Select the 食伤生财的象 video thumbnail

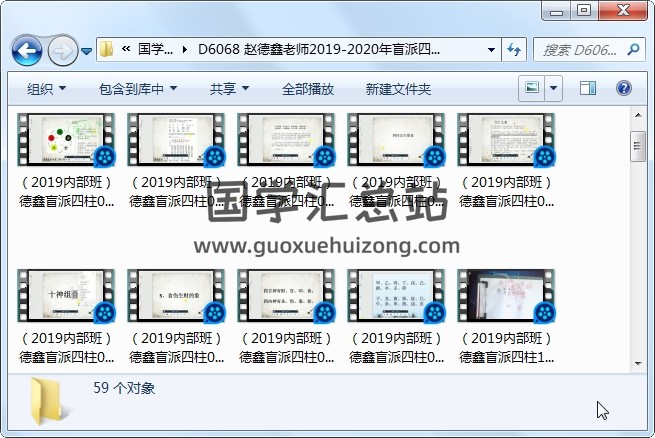coord(176,296)
